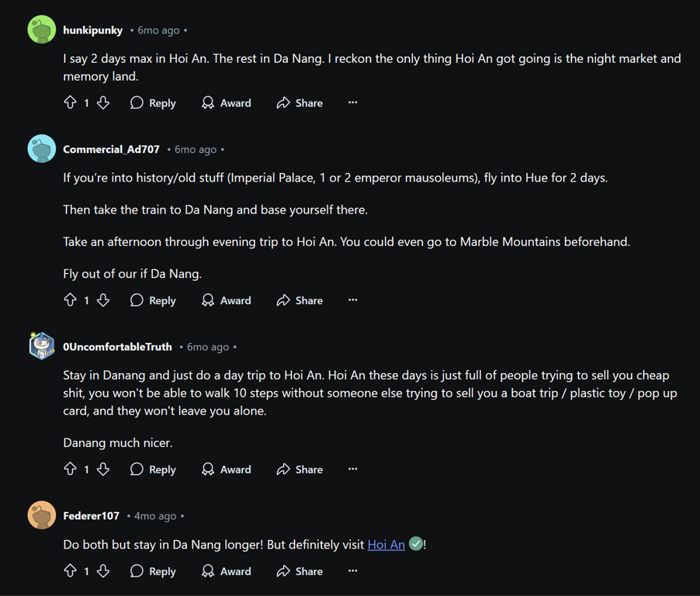Upvote hunkipunky's comment

pos(70,102)
